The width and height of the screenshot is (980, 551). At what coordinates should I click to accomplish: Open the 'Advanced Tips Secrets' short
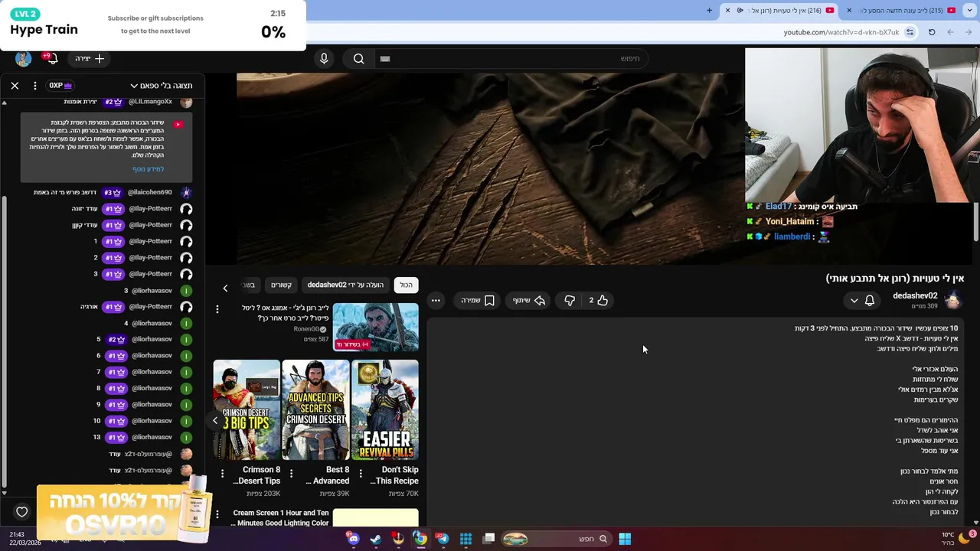pyautogui.click(x=315, y=409)
